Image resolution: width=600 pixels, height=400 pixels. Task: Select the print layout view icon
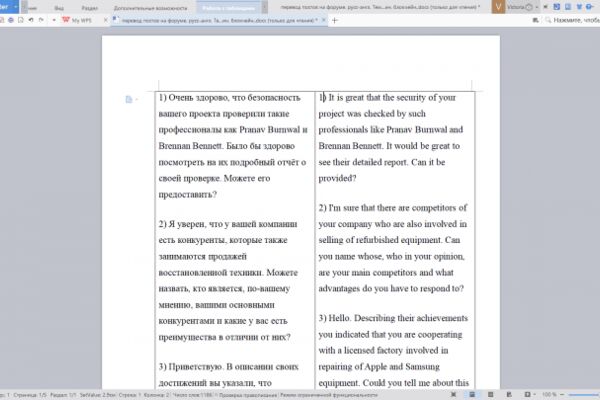point(472,394)
